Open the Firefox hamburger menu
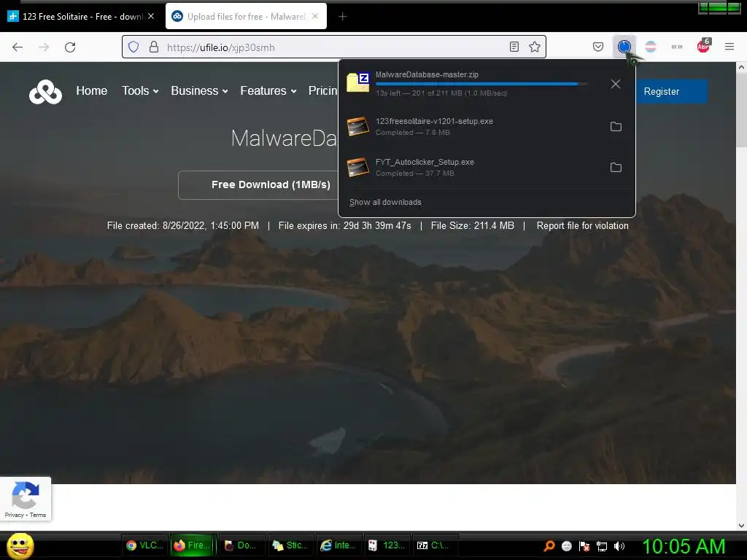 (x=729, y=47)
